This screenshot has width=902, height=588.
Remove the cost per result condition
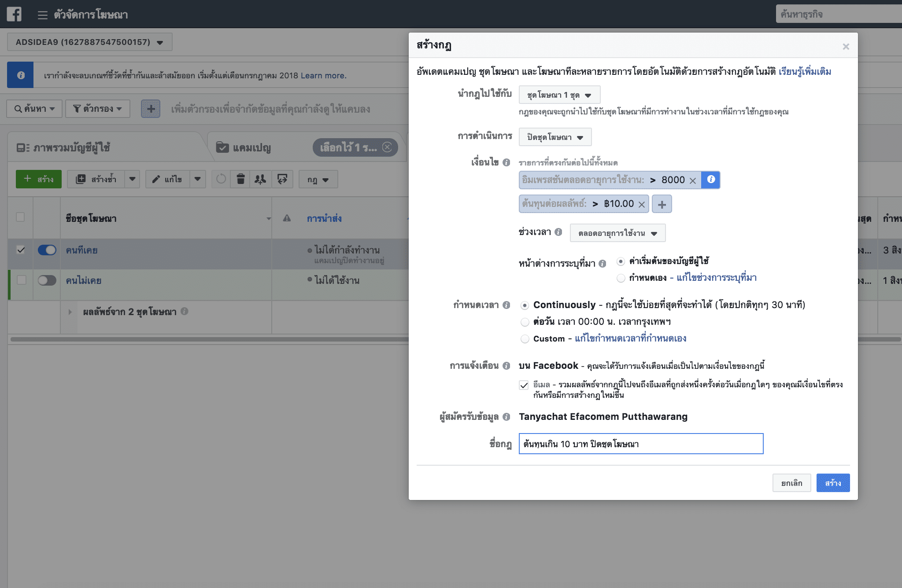tap(642, 204)
